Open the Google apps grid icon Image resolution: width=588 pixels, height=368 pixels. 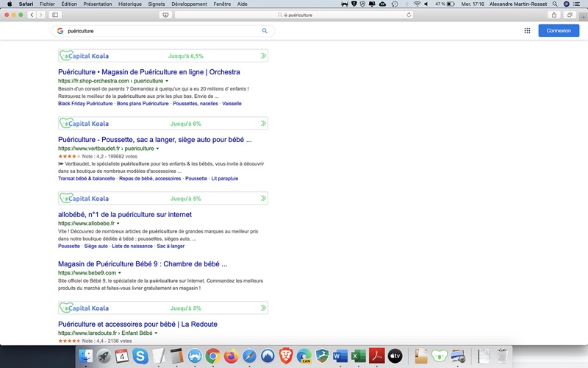coord(527,30)
